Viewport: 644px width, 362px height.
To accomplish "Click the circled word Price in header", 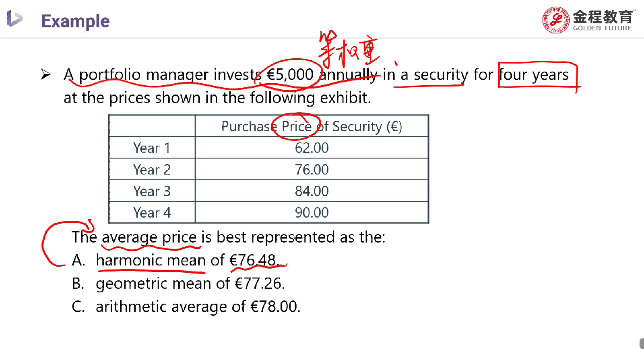I will [x=296, y=126].
